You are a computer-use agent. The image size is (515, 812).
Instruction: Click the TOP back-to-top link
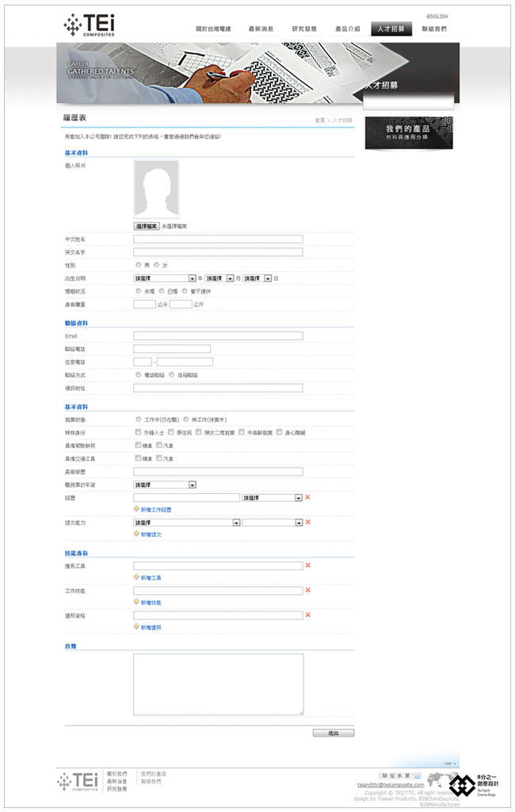tap(449, 764)
